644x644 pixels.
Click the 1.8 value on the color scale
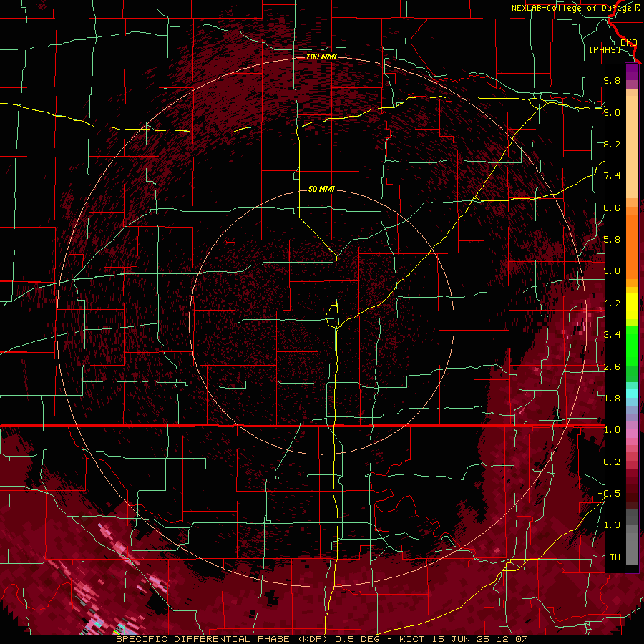click(x=612, y=399)
